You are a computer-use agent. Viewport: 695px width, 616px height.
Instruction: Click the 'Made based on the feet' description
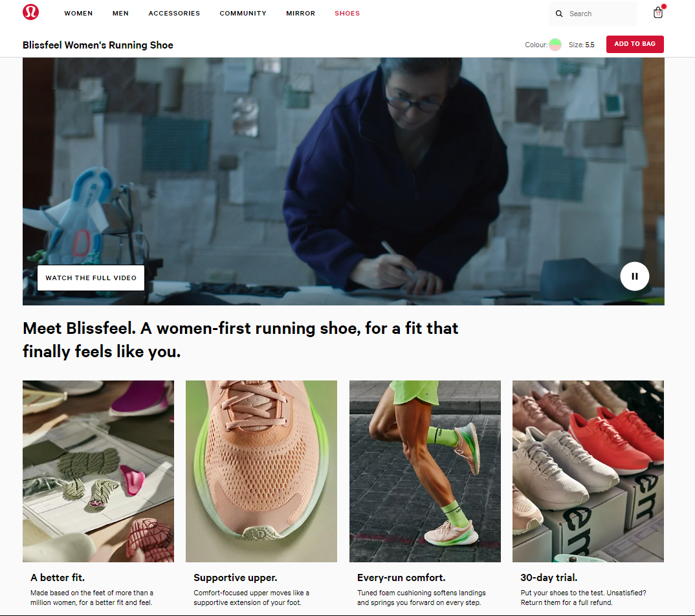(x=92, y=598)
